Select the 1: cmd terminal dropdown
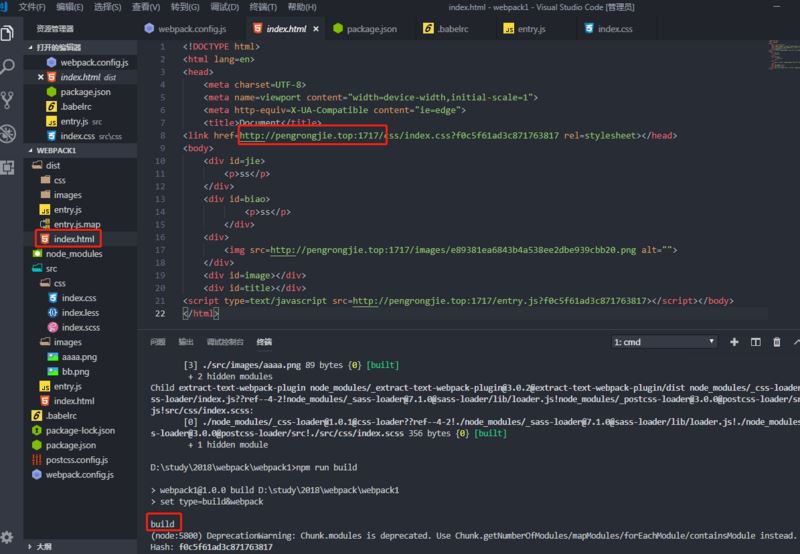This screenshot has height=554, width=800. pyautogui.click(x=664, y=342)
